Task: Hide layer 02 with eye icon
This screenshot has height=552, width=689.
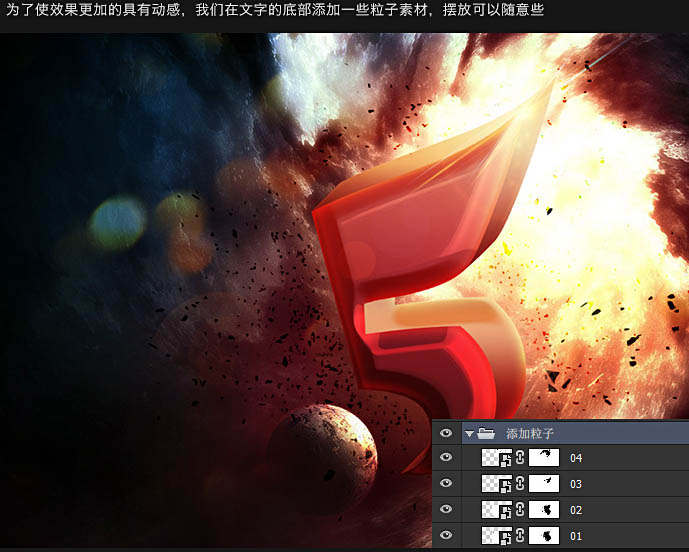Action: click(446, 509)
